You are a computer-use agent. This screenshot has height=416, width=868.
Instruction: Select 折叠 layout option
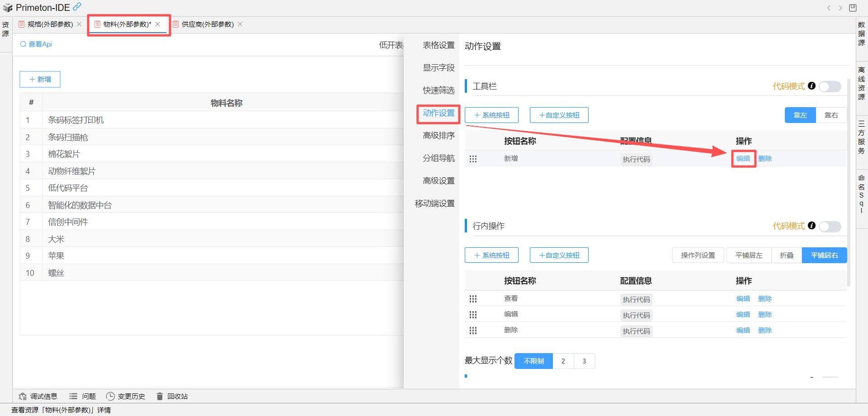click(787, 255)
